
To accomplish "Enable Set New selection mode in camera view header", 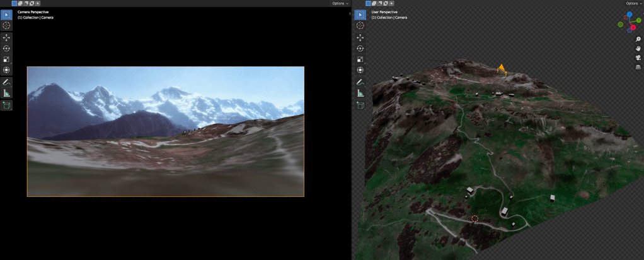I will (x=14, y=3).
